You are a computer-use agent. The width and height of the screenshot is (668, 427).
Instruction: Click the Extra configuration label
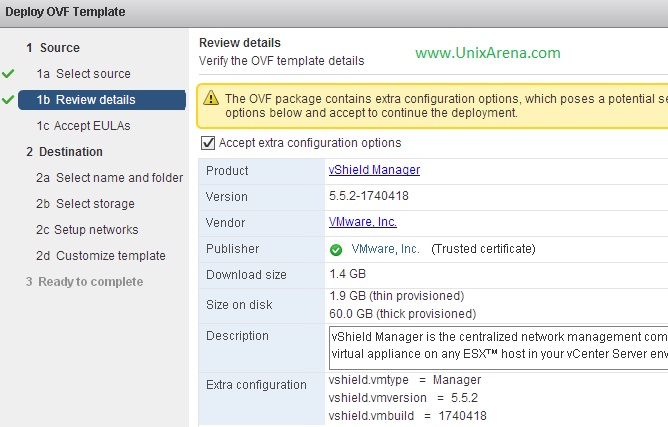click(x=256, y=385)
